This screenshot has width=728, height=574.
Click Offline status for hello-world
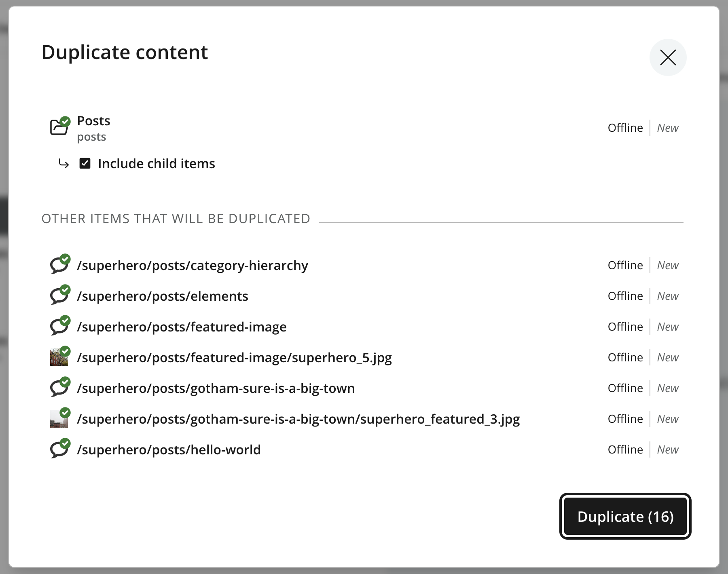[x=625, y=449]
